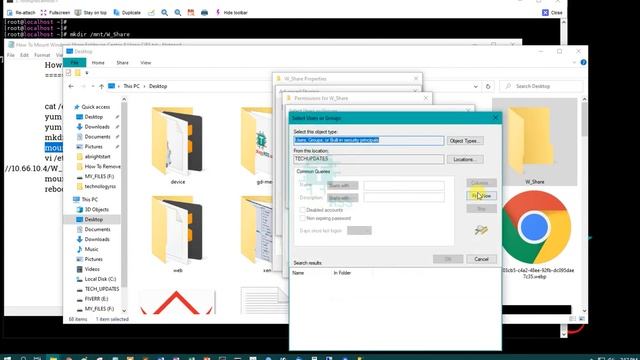
Task: Click the Explorer help question mark icon
Action: (x=583, y=62)
